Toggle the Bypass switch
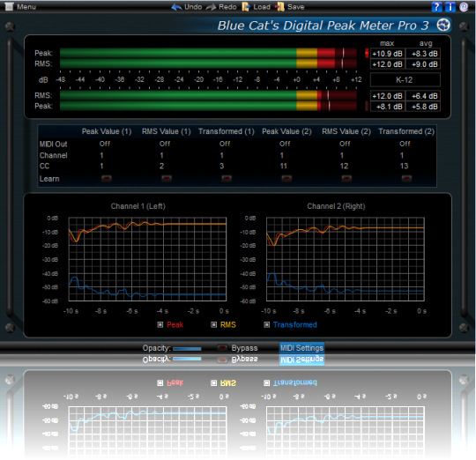This screenshot has width=476, height=460. point(222,348)
